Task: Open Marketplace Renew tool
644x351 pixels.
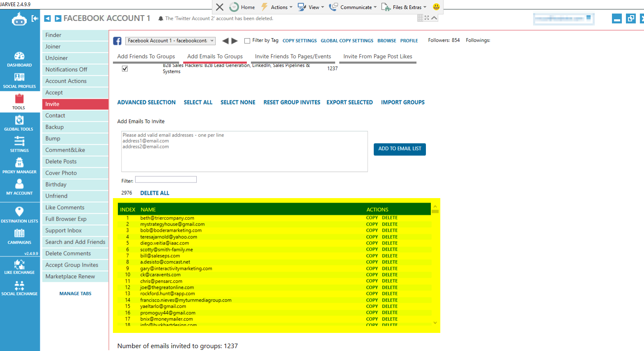Action: click(x=75, y=277)
